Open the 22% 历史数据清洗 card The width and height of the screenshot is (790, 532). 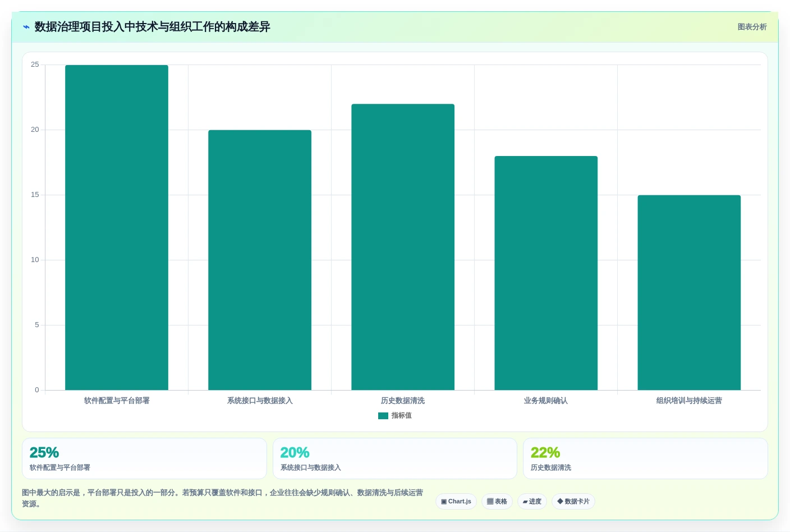tap(645, 458)
